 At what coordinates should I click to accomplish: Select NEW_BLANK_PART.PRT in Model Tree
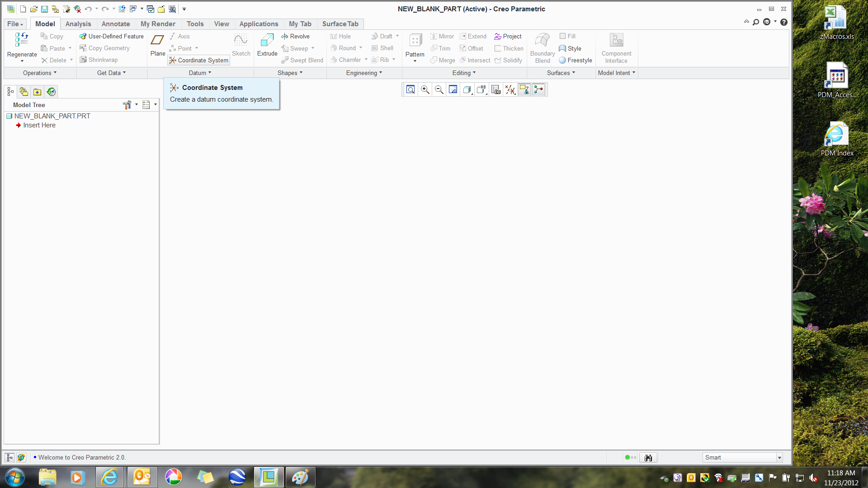[48, 116]
